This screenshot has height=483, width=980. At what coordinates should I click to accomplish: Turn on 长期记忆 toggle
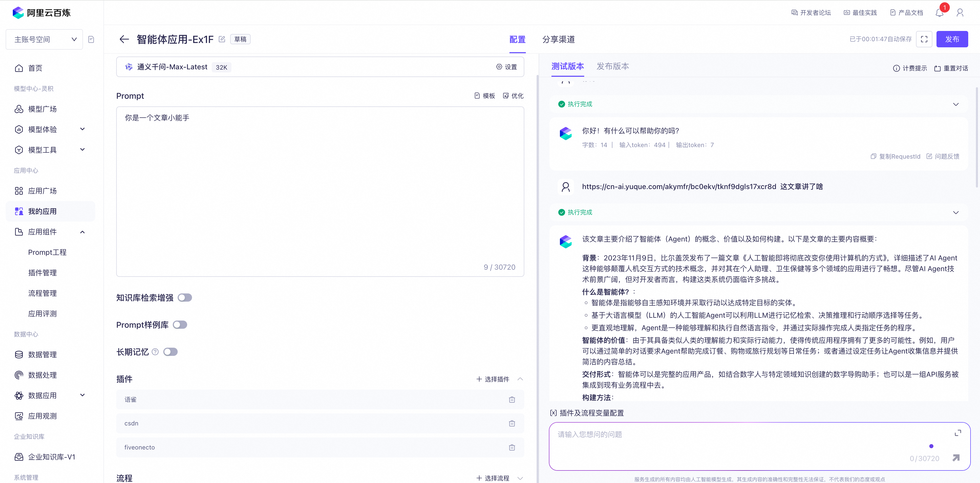171,352
